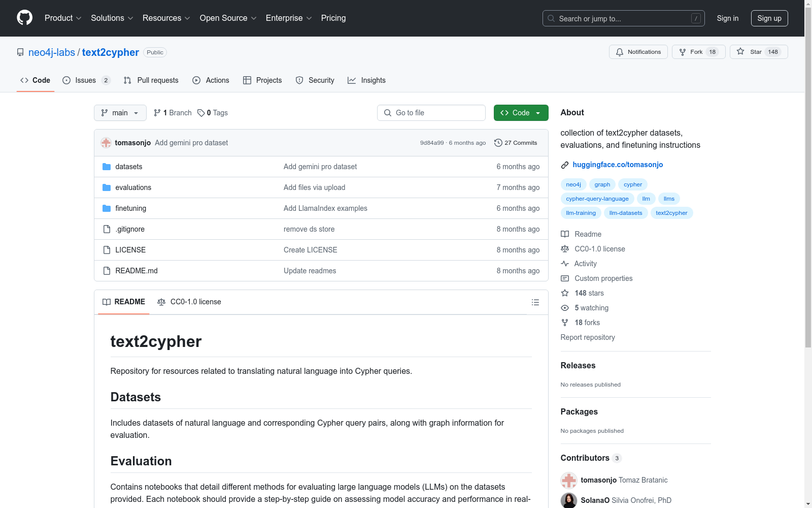Click the neo4j topic tag
Screen dimensions: 812x508
click(x=573, y=184)
